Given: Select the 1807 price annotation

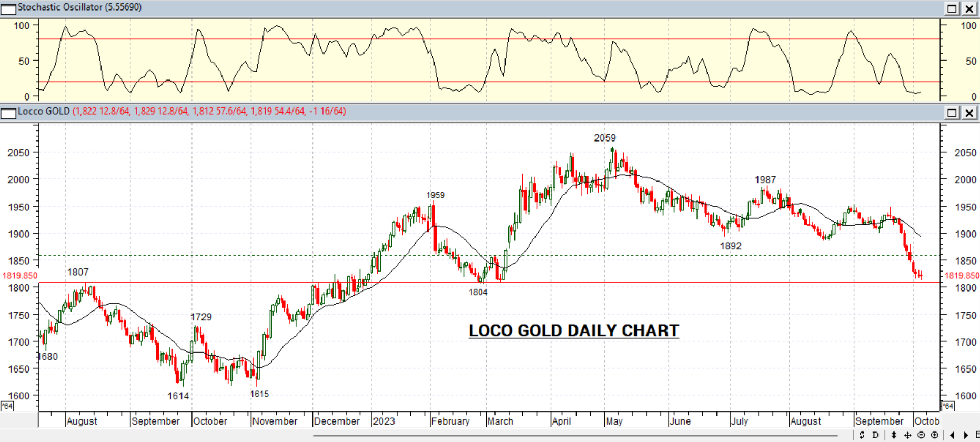Looking at the screenshot, I should 78,272.
